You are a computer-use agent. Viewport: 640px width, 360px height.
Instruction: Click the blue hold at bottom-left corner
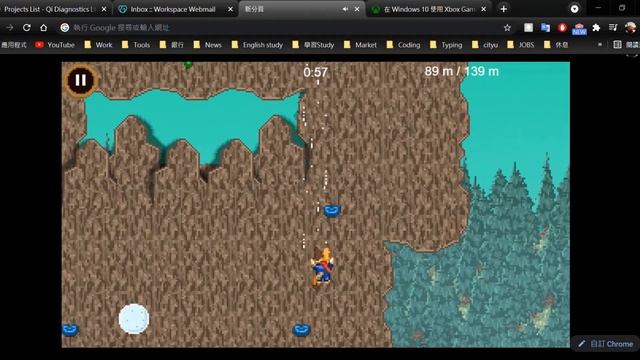(70, 329)
